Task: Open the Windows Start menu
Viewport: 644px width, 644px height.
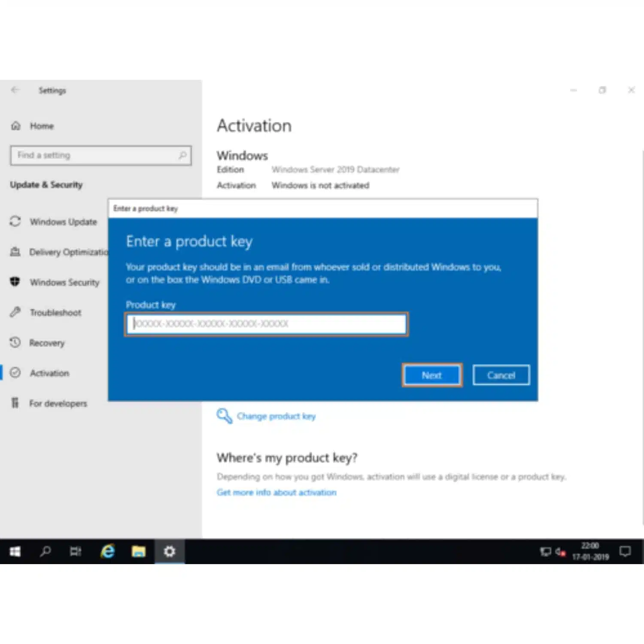Action: point(15,551)
